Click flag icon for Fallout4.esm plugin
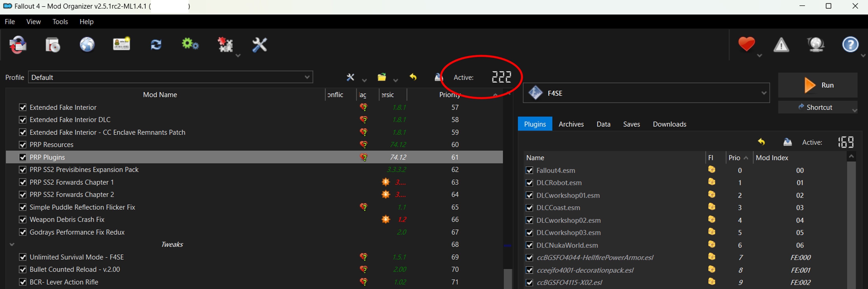Viewport: 868px width, 289px height. tap(712, 170)
